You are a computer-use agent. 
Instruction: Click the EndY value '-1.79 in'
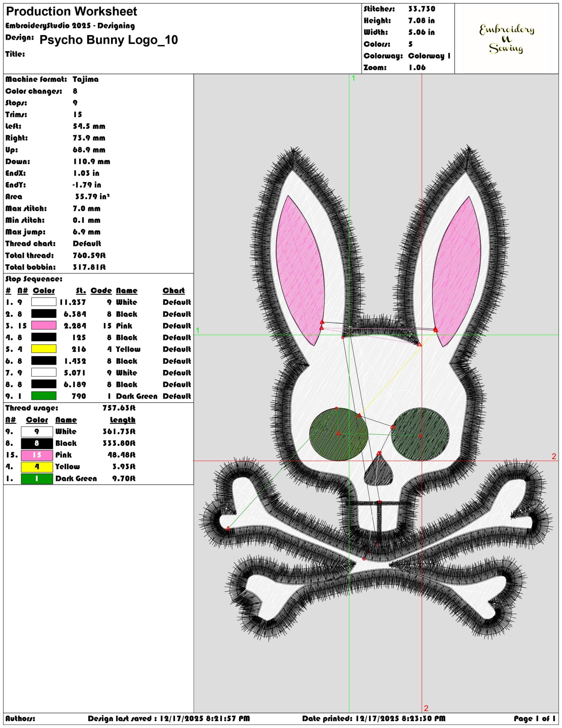pyautogui.click(x=87, y=185)
